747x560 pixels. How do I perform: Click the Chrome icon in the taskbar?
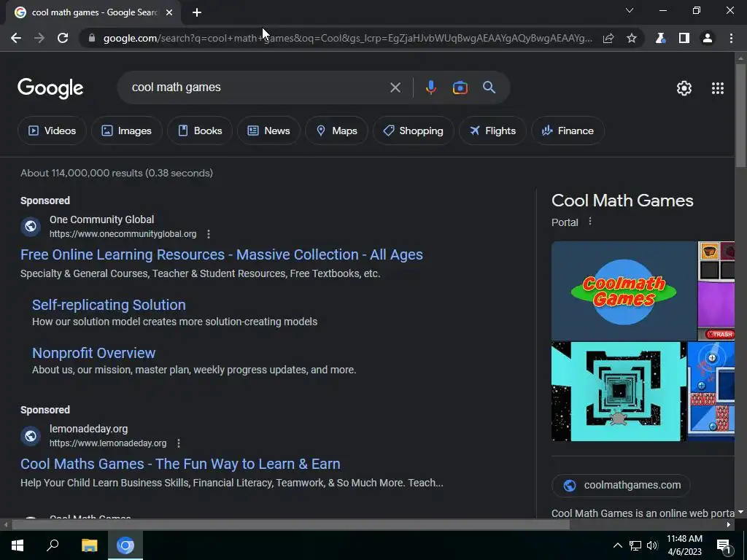[x=125, y=545]
